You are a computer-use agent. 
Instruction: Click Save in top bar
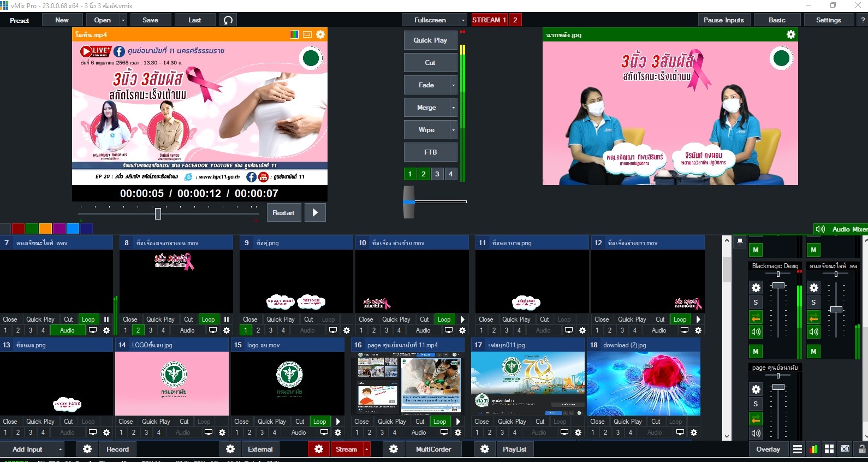pyautogui.click(x=151, y=20)
